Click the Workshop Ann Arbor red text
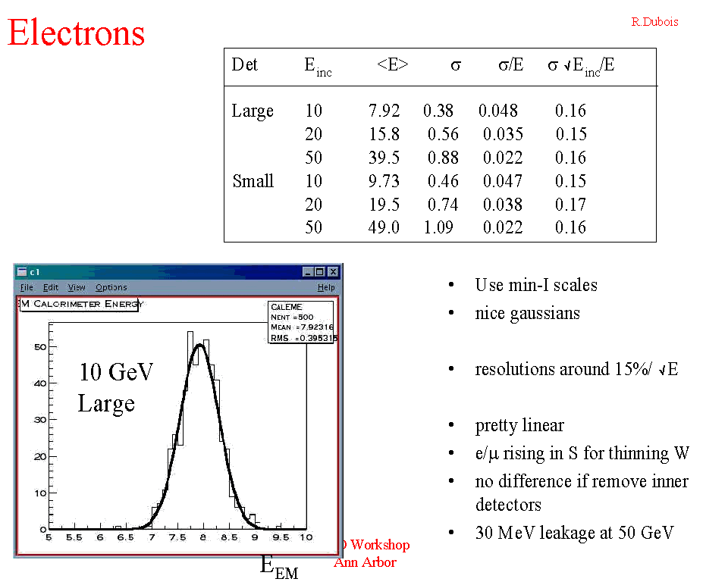 click(x=372, y=553)
